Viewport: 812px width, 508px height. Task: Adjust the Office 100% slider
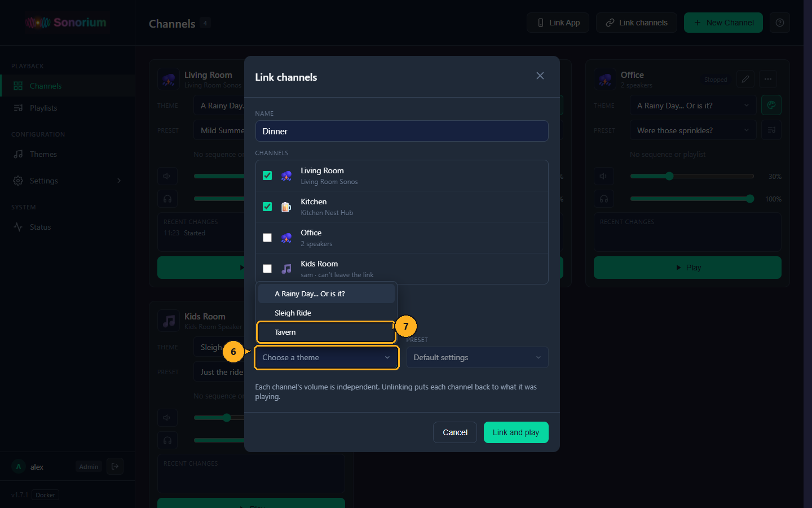[692, 199]
